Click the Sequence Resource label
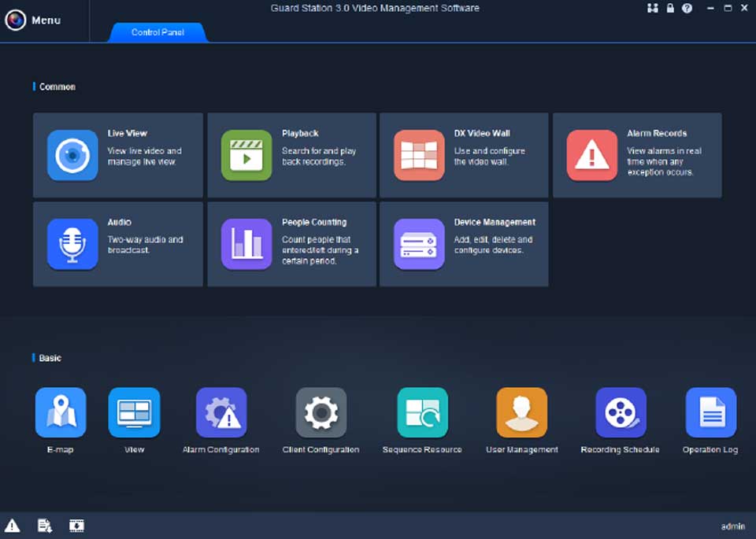This screenshot has width=756, height=539. [422, 449]
